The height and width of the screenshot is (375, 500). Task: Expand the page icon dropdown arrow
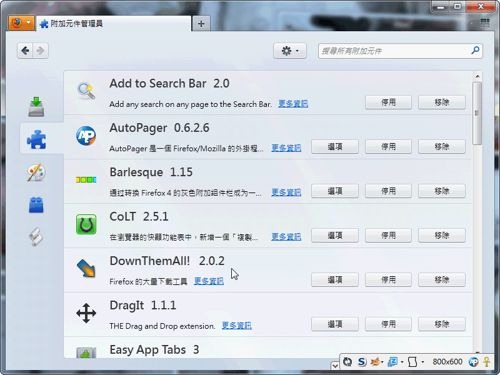coord(423,362)
